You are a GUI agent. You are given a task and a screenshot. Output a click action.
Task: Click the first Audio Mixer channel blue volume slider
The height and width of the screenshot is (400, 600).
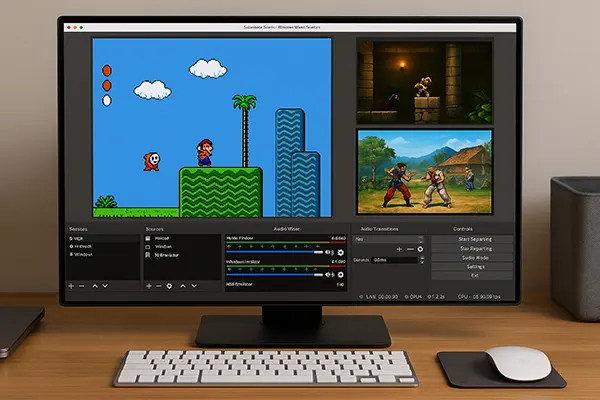coord(275,252)
